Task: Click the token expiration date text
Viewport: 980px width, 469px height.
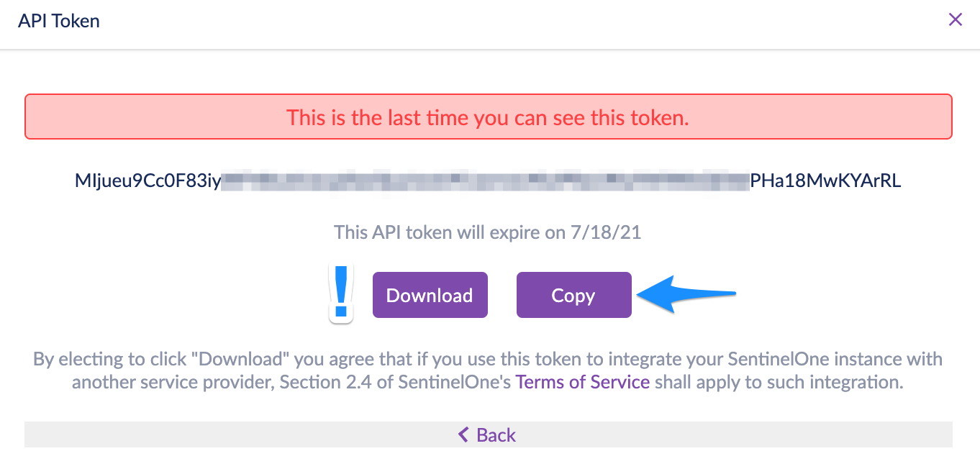Action: 487,233
